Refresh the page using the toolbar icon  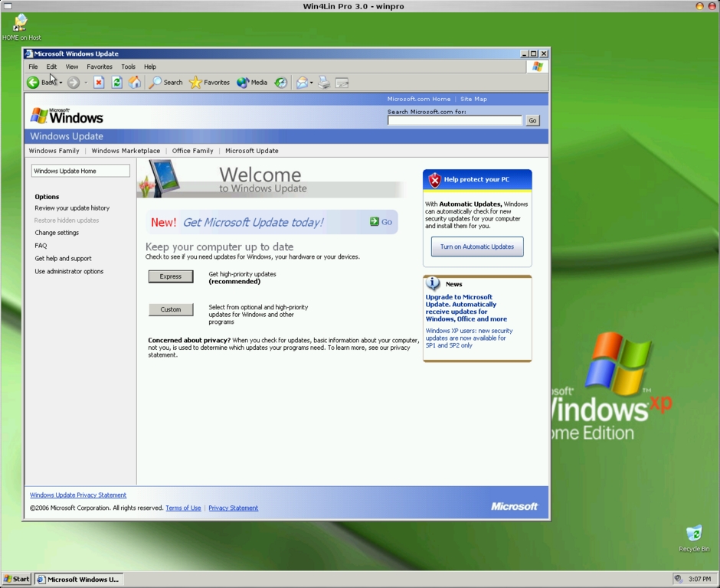click(117, 83)
